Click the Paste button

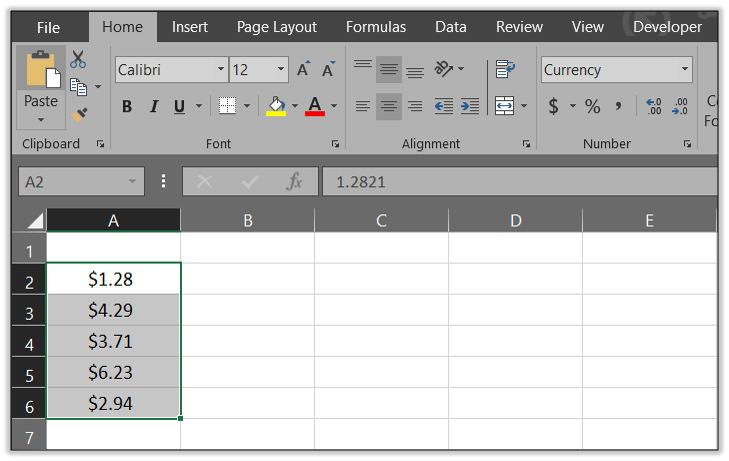[41, 101]
